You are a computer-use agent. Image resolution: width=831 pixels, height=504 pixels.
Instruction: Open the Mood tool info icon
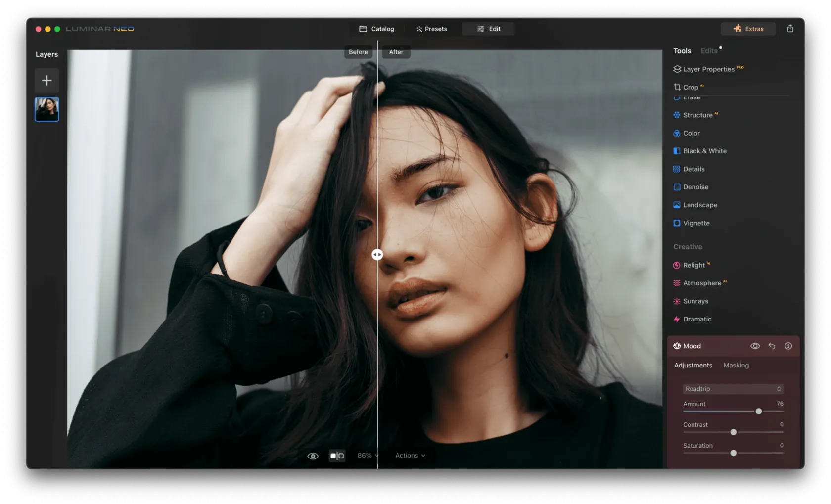tap(788, 346)
